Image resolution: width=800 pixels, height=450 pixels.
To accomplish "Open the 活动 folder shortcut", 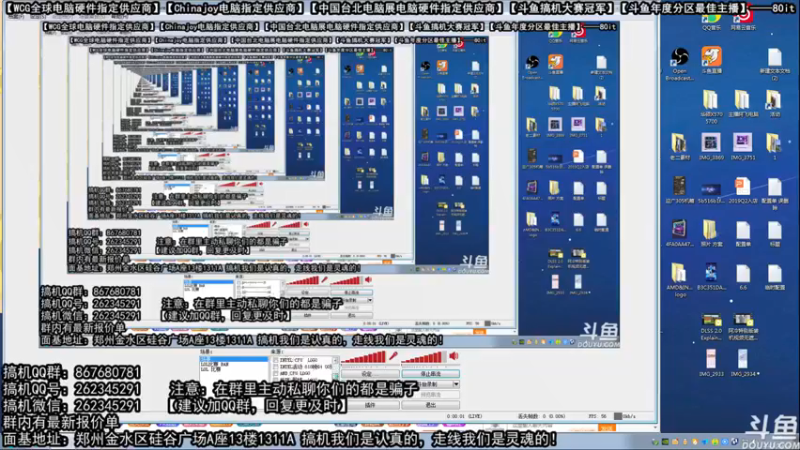I will [774, 104].
